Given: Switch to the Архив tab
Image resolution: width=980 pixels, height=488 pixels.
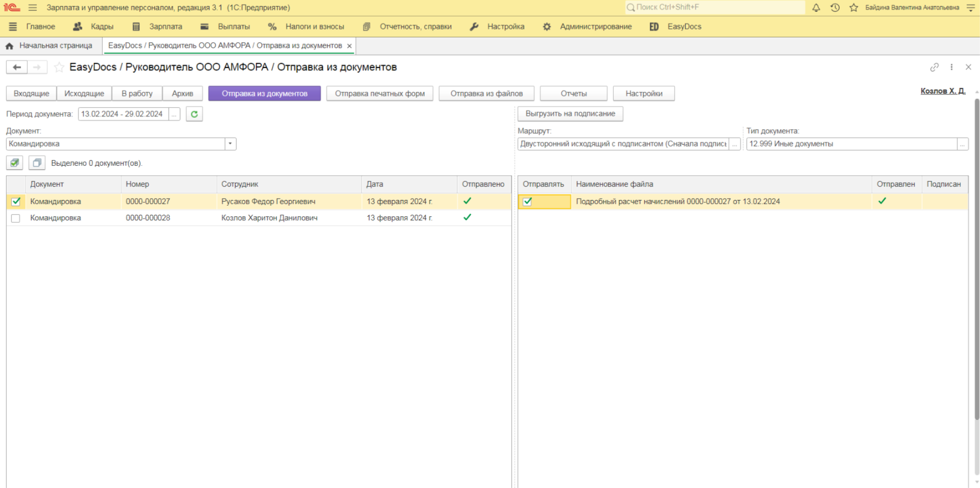Looking at the screenshot, I should point(182,94).
